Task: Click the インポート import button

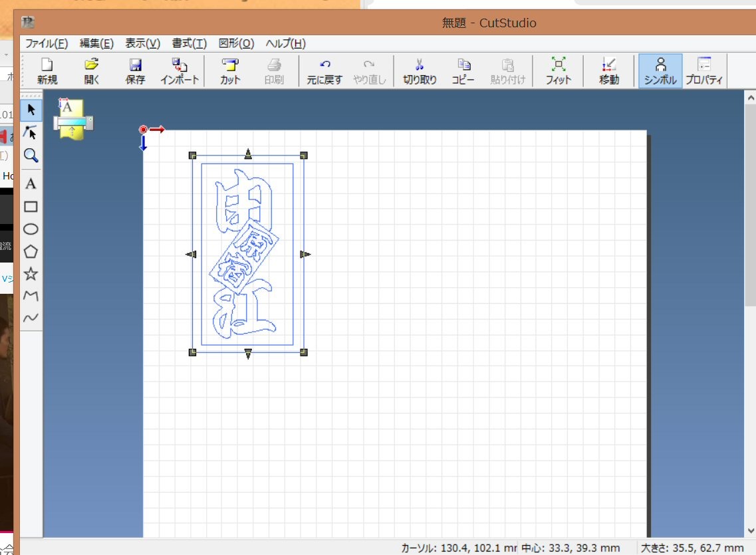Action: [180, 71]
